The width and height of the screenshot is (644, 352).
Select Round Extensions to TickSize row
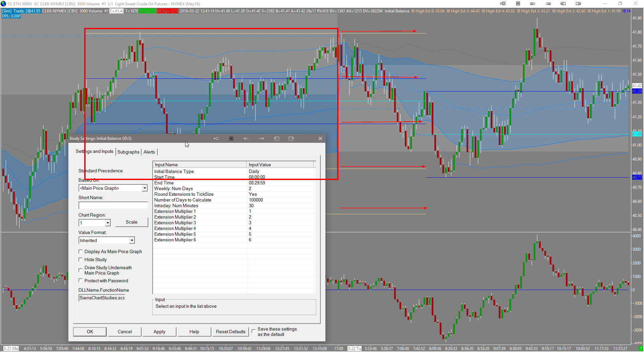pyautogui.click(x=234, y=194)
